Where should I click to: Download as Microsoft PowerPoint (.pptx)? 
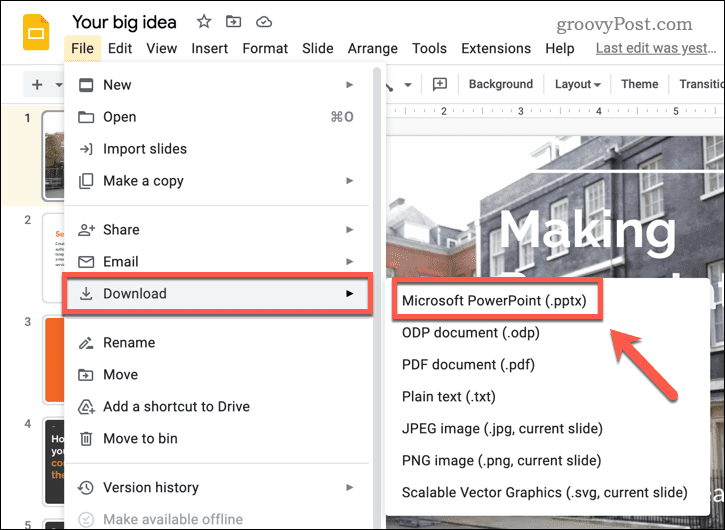[x=494, y=300]
